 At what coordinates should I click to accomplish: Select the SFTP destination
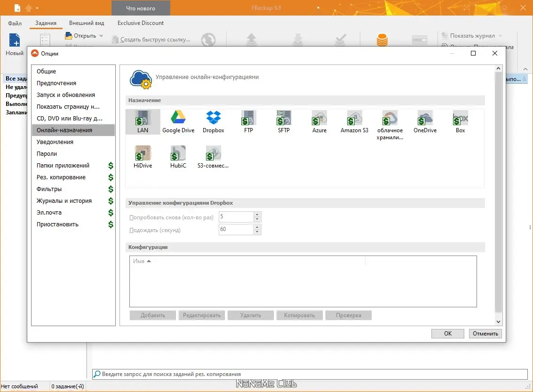284,122
